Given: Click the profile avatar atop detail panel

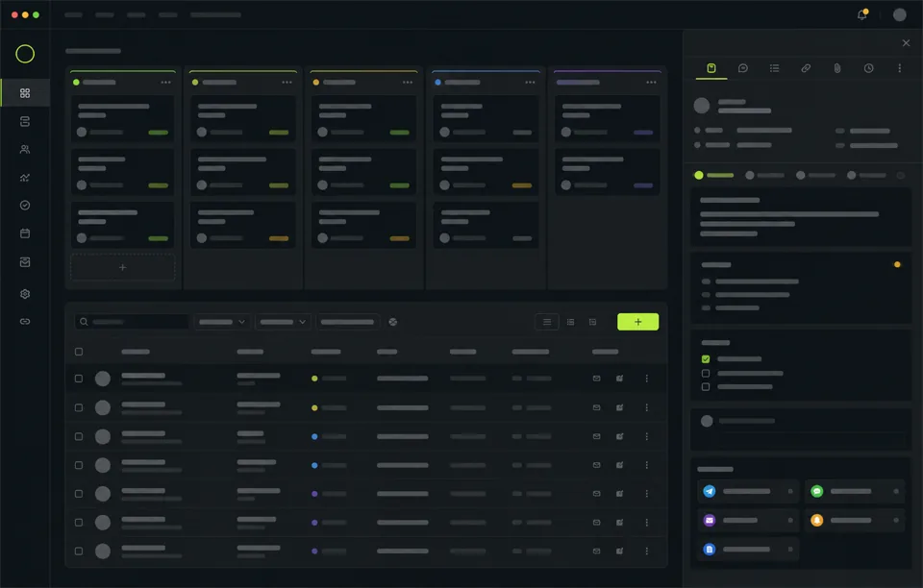Looking at the screenshot, I should coord(702,106).
